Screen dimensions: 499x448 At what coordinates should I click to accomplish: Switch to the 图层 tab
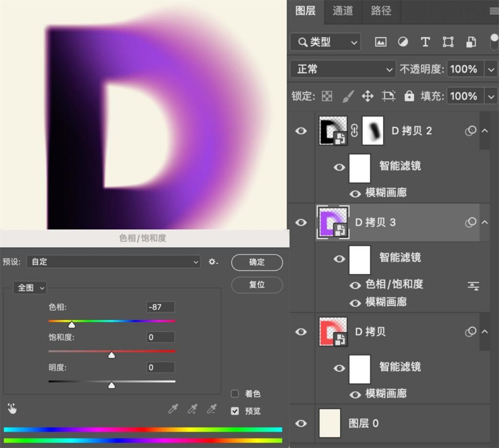[306, 11]
